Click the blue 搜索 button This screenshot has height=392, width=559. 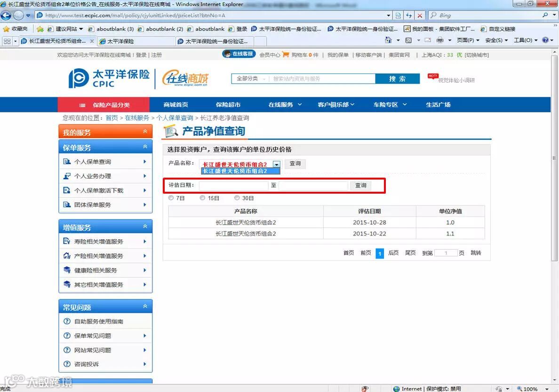point(397,78)
